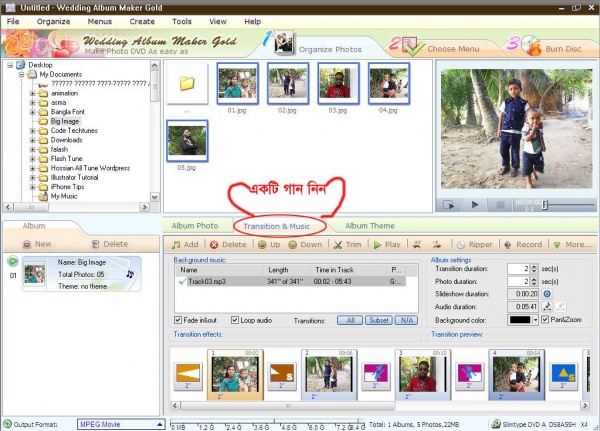The image size is (600, 431).
Task: Select the 05.jpg thumbnail
Action: click(x=187, y=141)
